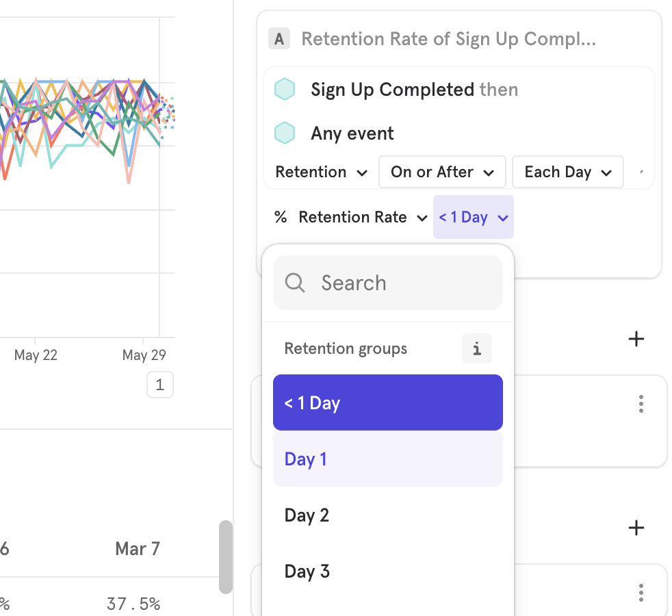Open the Each Day interval dropdown
Viewport: 672px width, 616px height.
click(567, 172)
